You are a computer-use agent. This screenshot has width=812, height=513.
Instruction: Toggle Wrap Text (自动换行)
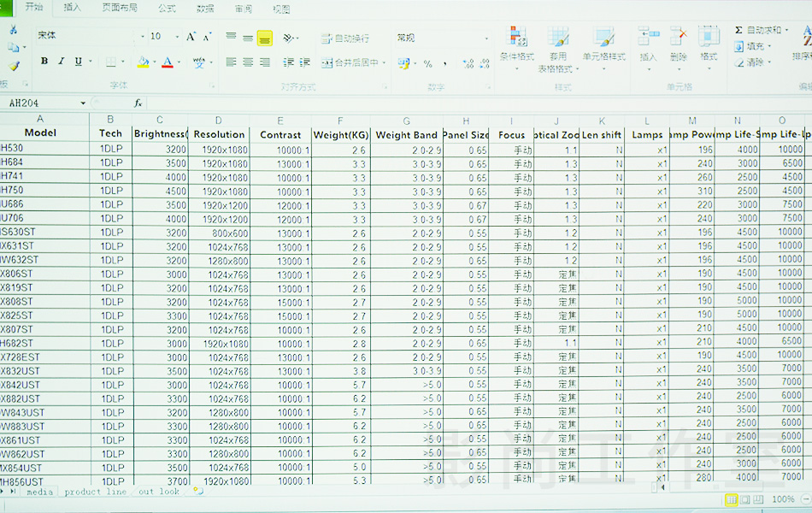345,38
